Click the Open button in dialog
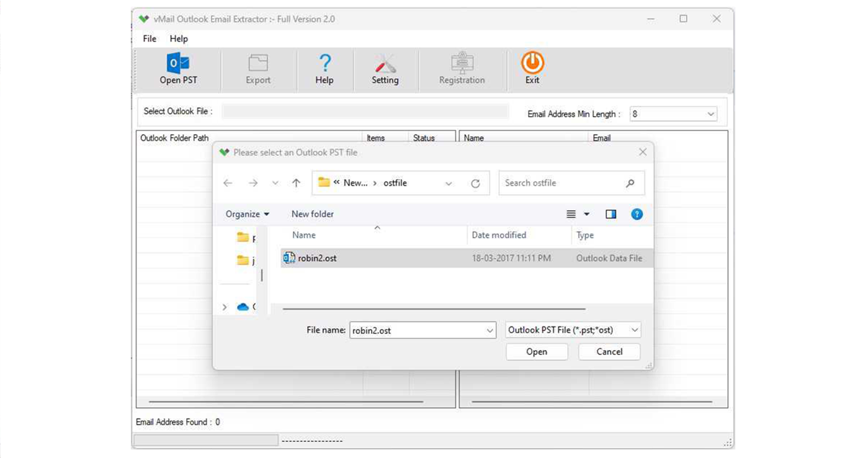 [537, 352]
